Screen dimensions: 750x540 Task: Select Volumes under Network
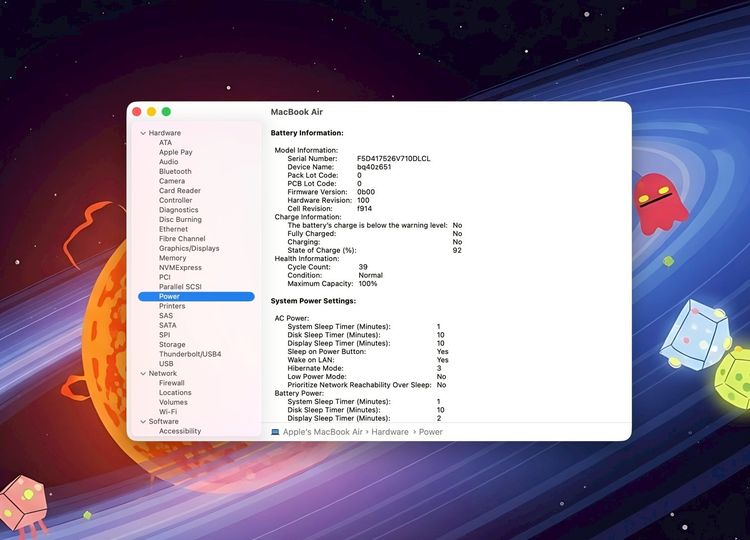coord(173,402)
